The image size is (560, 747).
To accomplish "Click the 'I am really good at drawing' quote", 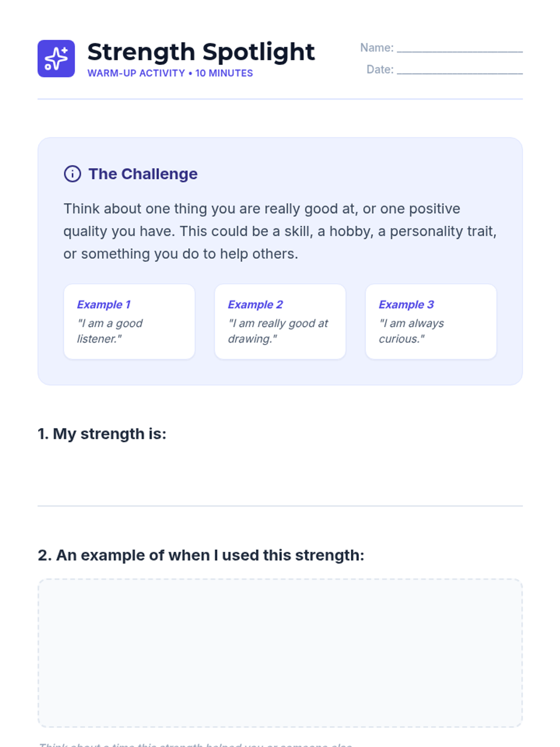I will pyautogui.click(x=278, y=331).
